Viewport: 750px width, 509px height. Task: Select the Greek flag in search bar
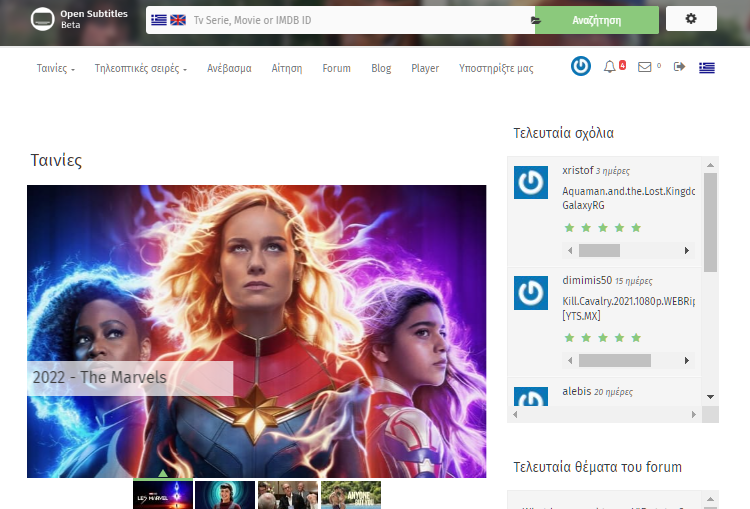pyautogui.click(x=159, y=20)
